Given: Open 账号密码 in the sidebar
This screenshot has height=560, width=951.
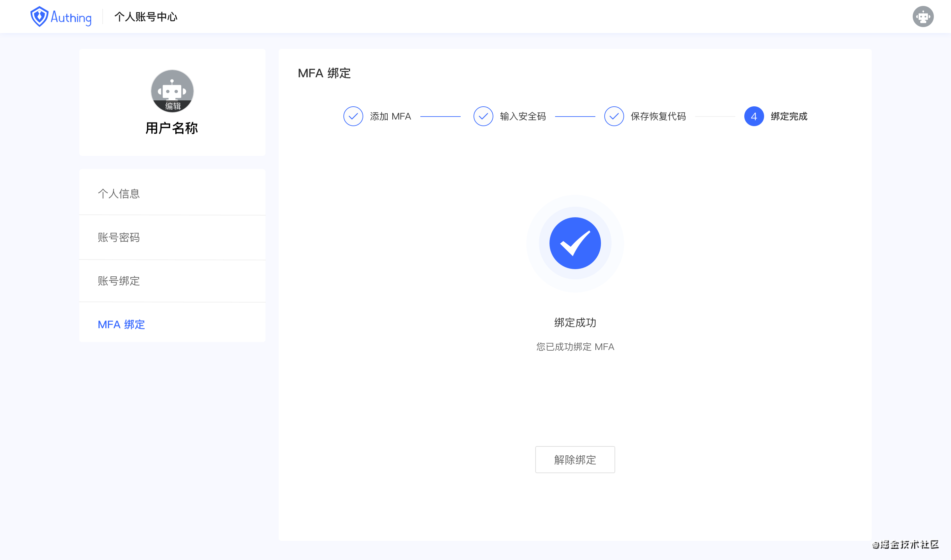Looking at the screenshot, I should (x=119, y=237).
